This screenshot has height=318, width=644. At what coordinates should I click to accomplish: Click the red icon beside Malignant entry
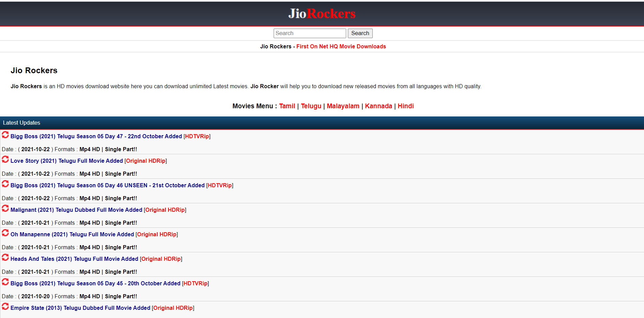pos(5,208)
